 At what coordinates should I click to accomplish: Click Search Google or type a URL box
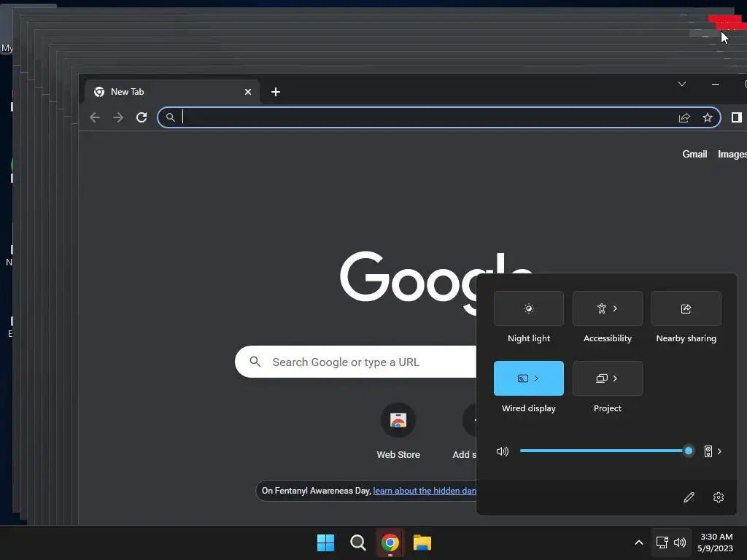pos(355,362)
